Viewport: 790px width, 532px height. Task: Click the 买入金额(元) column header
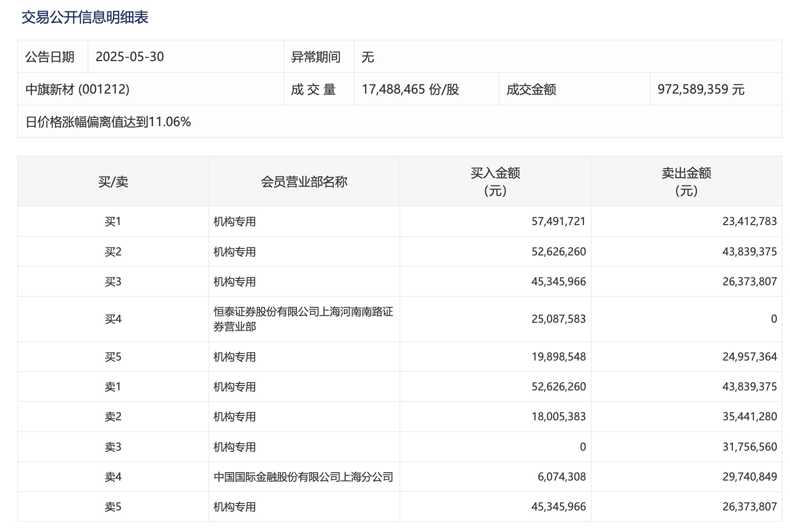click(x=495, y=182)
